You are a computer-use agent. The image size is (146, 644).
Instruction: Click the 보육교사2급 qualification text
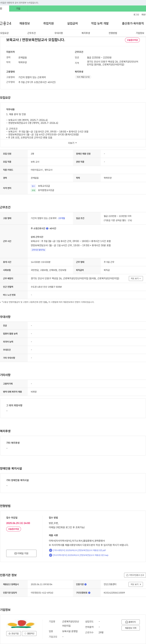(44, 186)
